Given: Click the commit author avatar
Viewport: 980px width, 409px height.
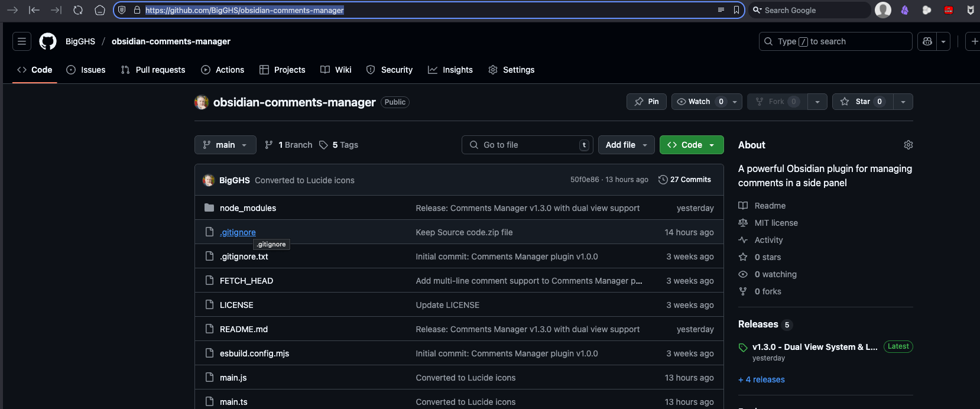Looking at the screenshot, I should (209, 180).
